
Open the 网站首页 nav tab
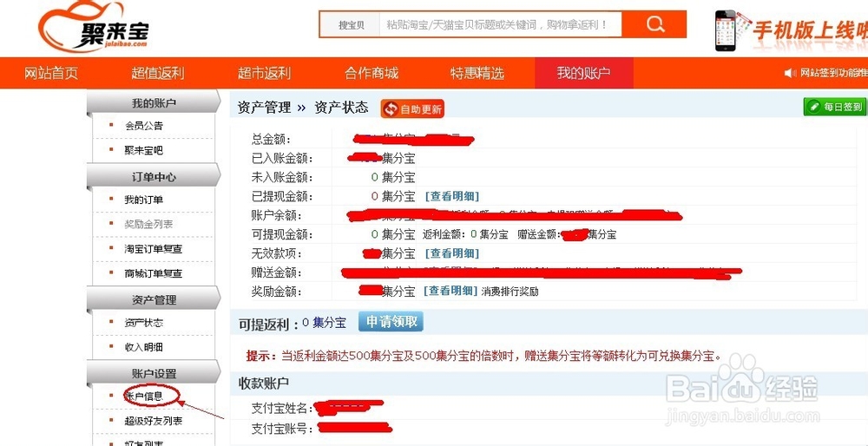51,73
